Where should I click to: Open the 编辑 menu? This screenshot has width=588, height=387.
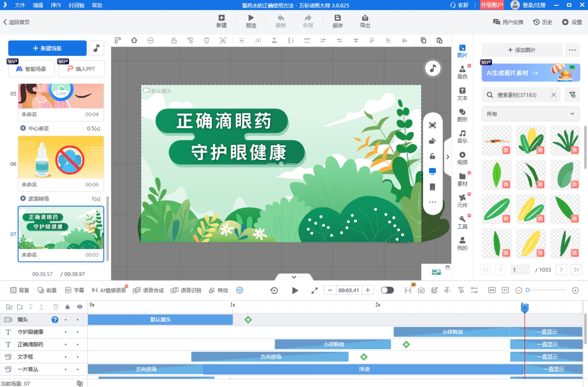click(38, 5)
